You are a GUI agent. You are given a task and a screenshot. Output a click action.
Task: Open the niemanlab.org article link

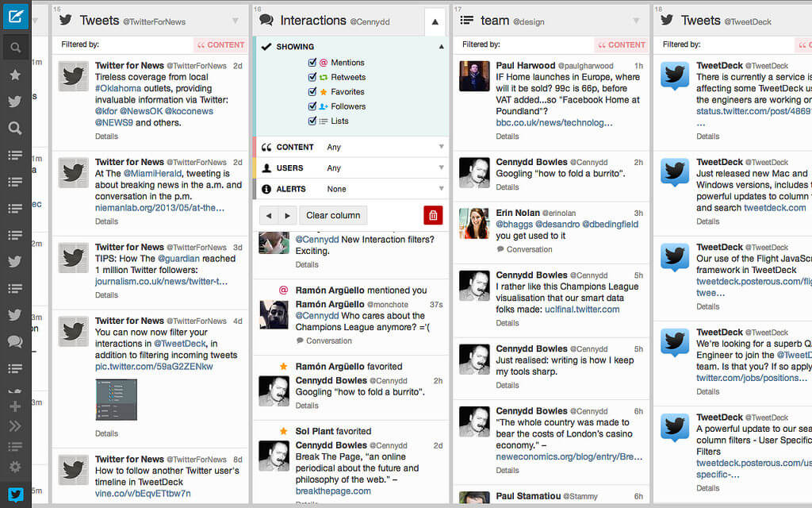click(x=159, y=208)
